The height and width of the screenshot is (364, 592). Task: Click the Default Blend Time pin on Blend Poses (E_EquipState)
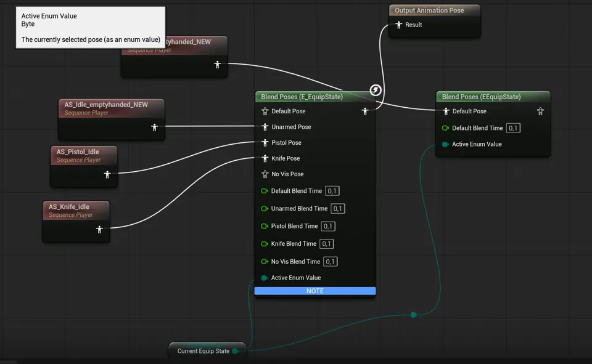tap(265, 191)
